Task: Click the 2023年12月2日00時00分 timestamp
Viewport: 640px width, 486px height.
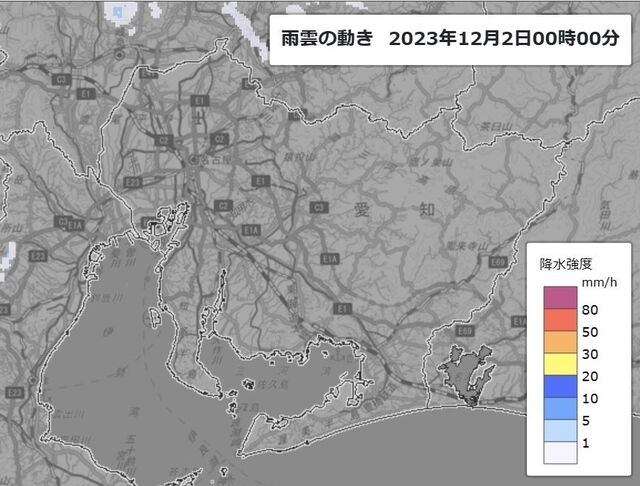Action: point(504,39)
